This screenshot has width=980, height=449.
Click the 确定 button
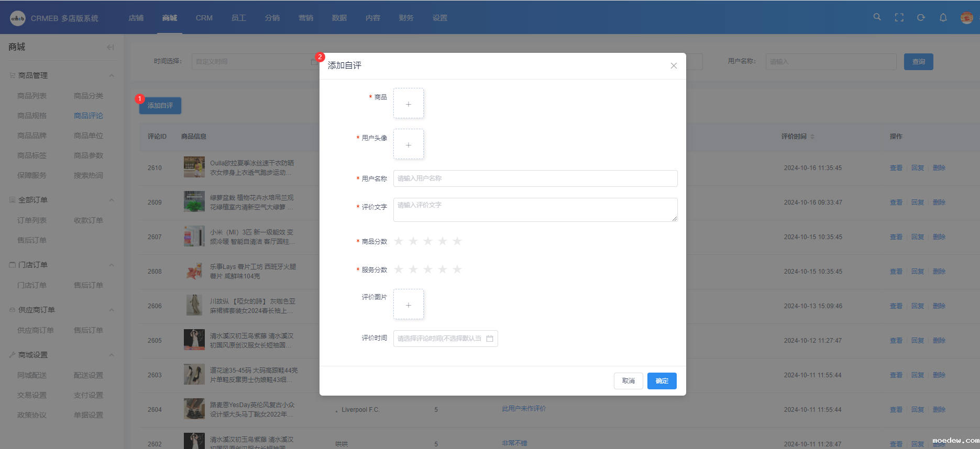coord(662,381)
